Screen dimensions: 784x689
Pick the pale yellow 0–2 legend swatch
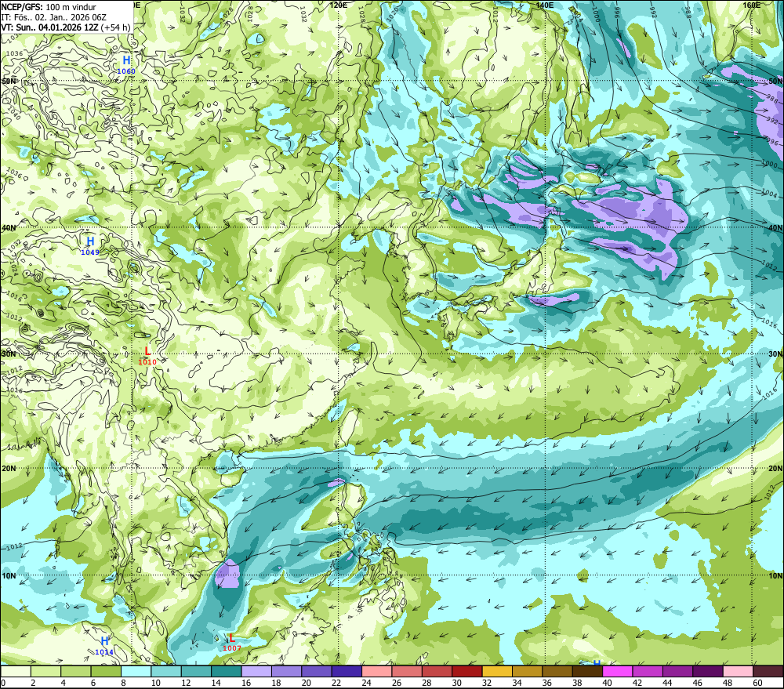pos(16,671)
